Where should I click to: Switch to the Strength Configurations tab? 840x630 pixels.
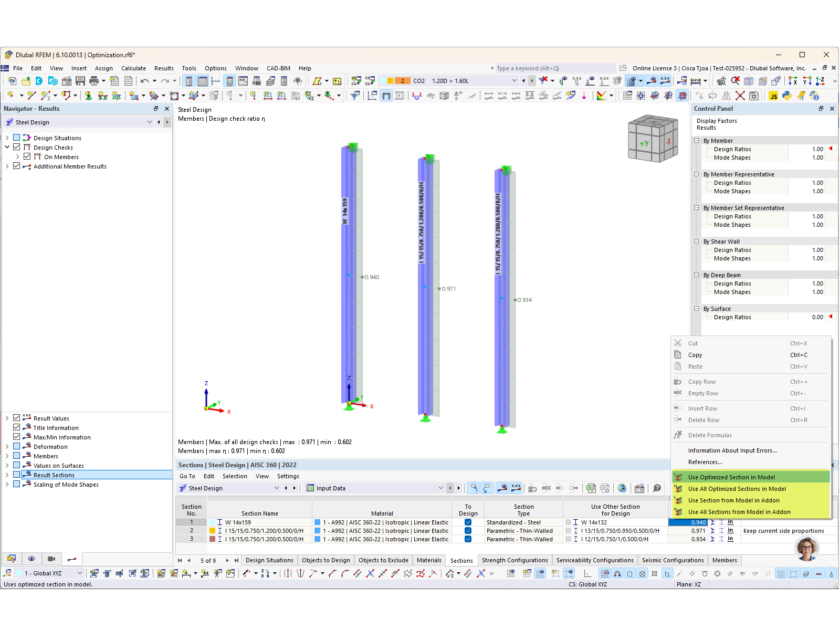[x=514, y=560]
